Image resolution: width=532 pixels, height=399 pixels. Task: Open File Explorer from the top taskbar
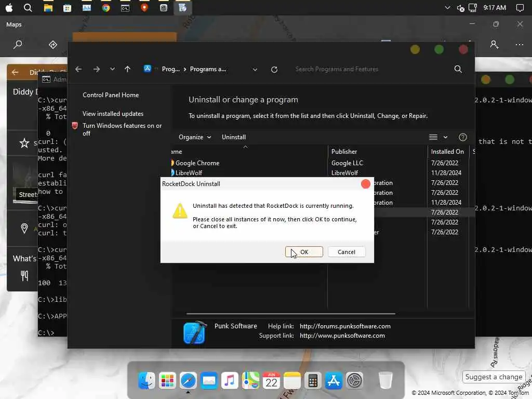click(x=48, y=7)
